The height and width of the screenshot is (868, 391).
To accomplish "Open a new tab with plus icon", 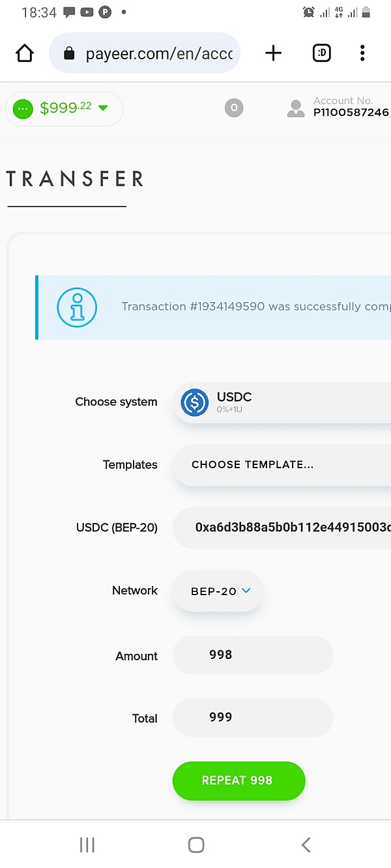I will point(274,53).
